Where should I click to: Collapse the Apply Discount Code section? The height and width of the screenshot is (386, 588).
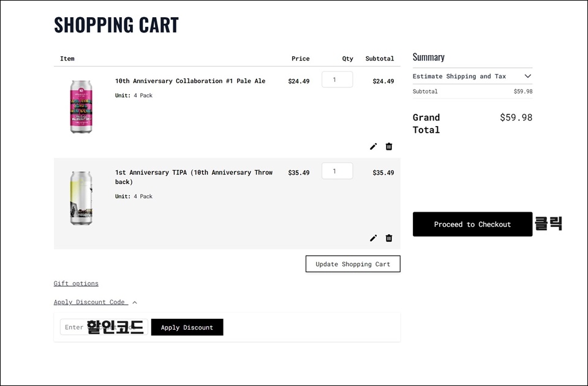[x=96, y=302]
